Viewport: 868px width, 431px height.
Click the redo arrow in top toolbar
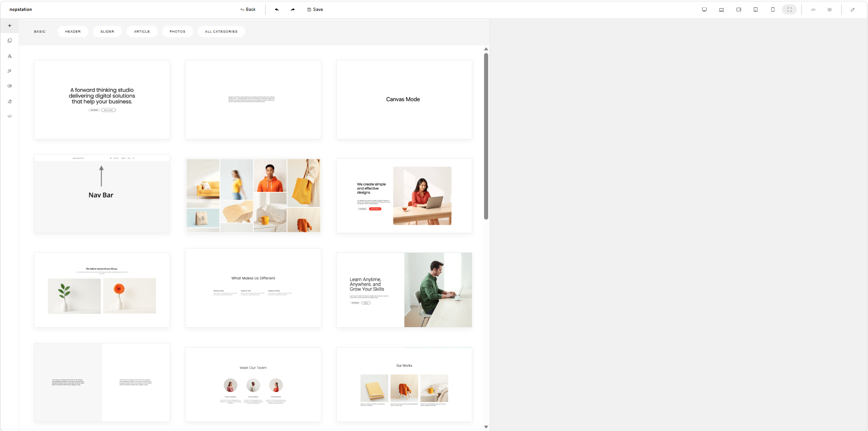click(x=293, y=10)
